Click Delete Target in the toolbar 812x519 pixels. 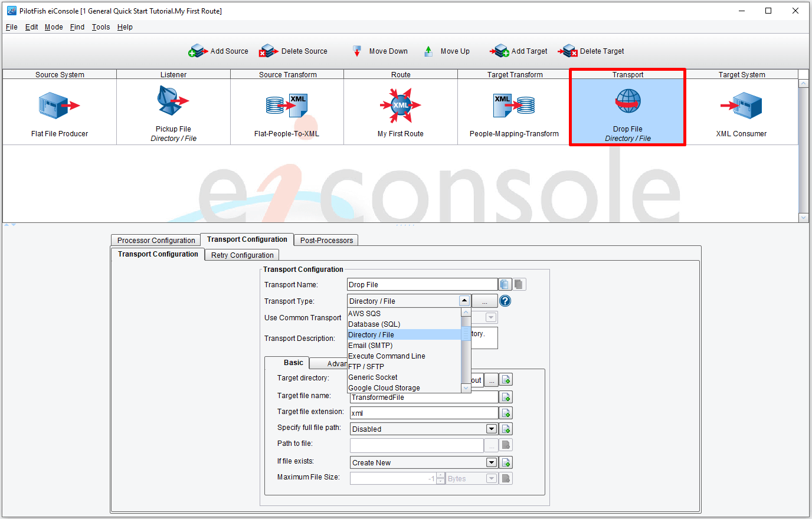pos(591,51)
